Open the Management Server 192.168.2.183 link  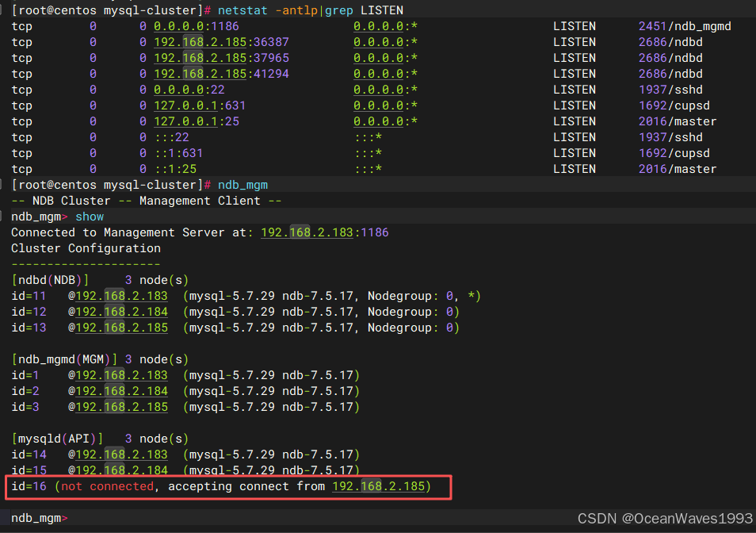307,232
